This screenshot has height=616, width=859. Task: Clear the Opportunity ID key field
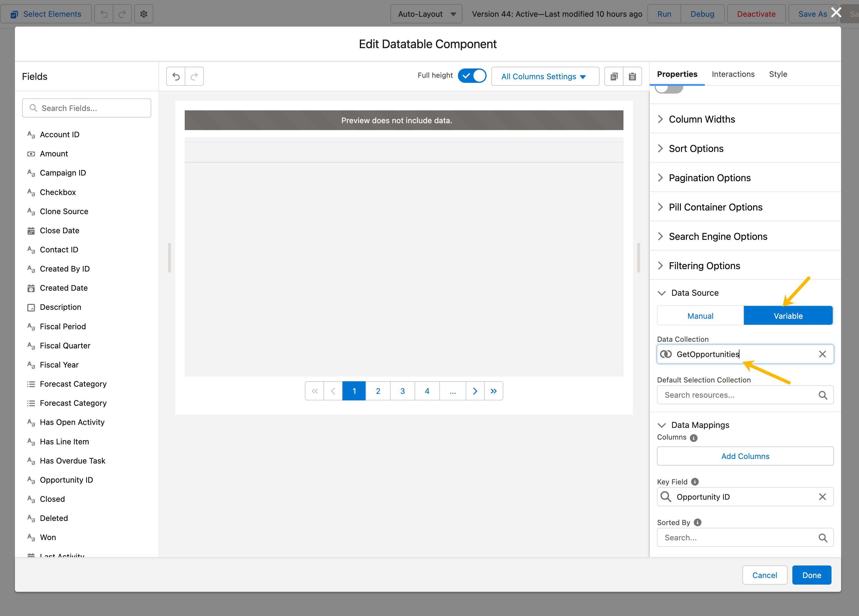822,497
